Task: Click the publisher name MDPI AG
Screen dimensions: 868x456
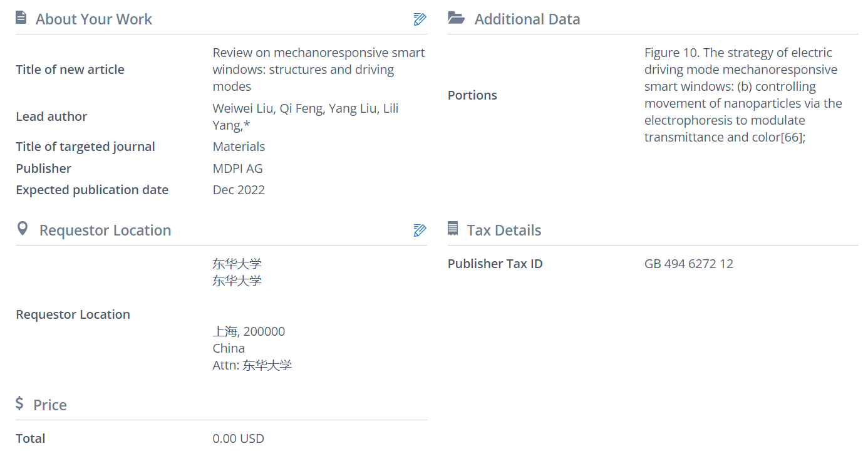Action: pos(237,168)
